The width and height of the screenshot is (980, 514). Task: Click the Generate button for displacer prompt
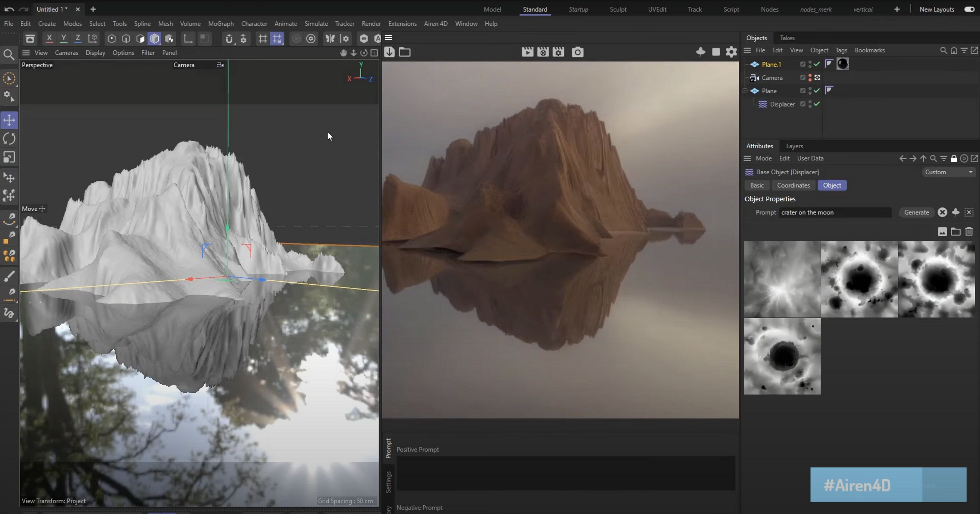916,212
